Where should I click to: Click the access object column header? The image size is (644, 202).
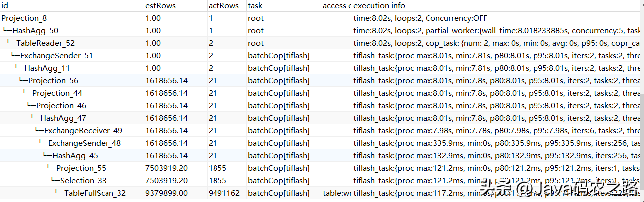[336, 6]
